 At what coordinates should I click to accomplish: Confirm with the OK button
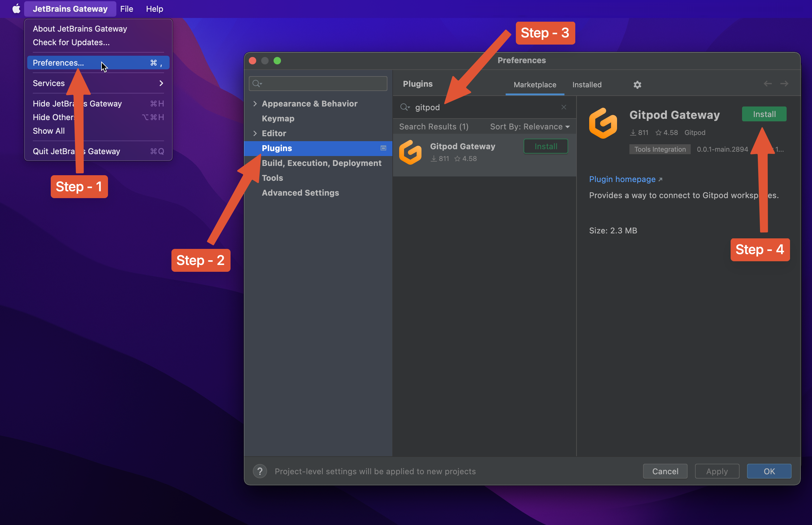coord(769,471)
